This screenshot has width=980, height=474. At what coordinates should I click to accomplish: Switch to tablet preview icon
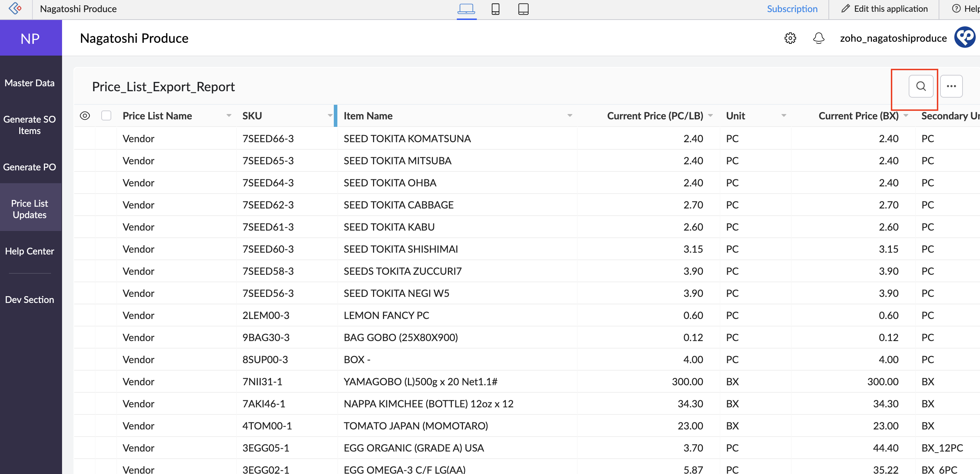523,9
